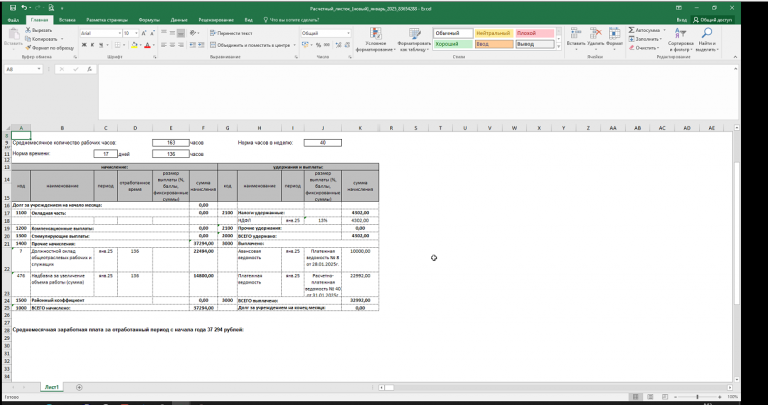This screenshot has height=405, width=768.
Task: Apply percent style to the cell
Action: click(x=319, y=45)
